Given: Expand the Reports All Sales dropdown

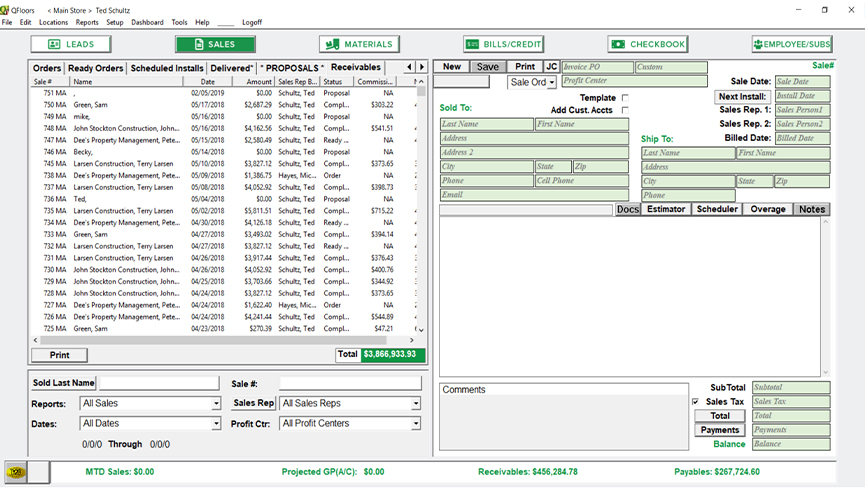Looking at the screenshot, I should point(216,404).
